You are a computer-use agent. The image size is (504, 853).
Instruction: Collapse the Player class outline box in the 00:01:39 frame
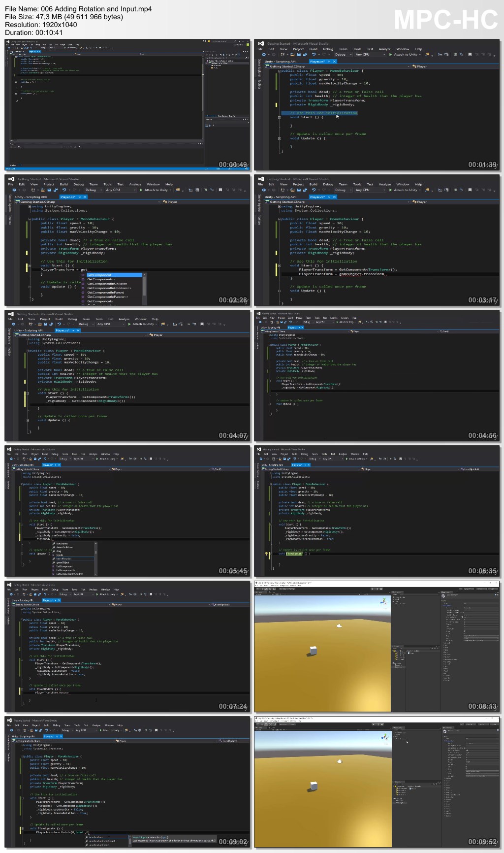279,71
